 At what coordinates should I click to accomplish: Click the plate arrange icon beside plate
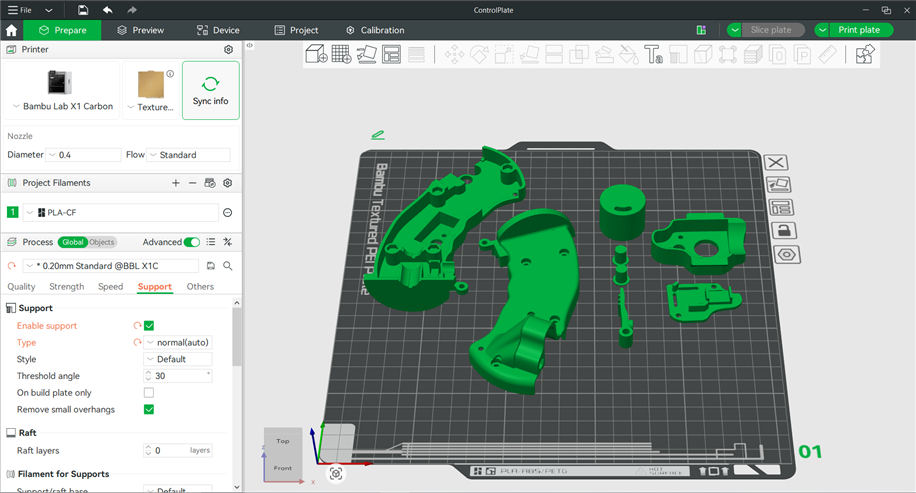(x=781, y=207)
